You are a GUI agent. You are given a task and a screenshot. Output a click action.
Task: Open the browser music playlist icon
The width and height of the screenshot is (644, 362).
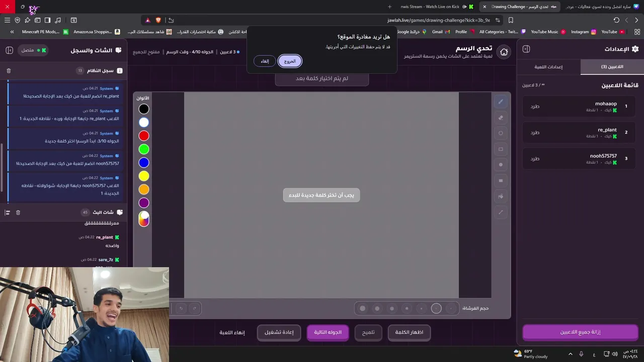point(57,20)
